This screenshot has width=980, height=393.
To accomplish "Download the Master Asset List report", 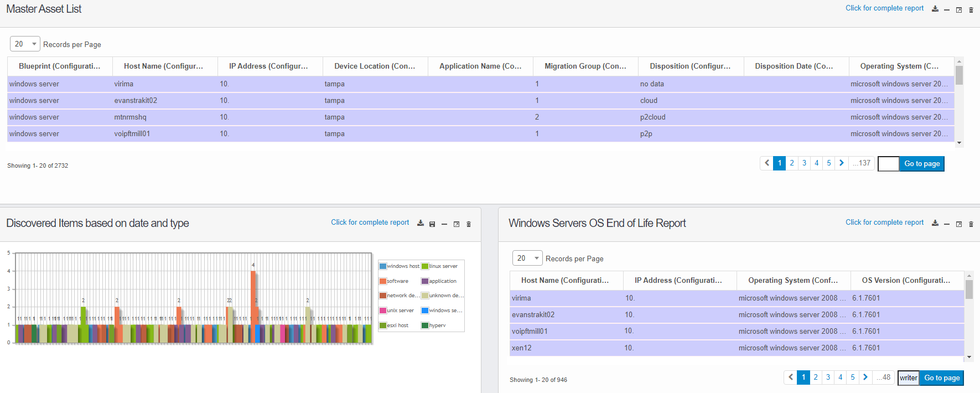I will [x=935, y=9].
